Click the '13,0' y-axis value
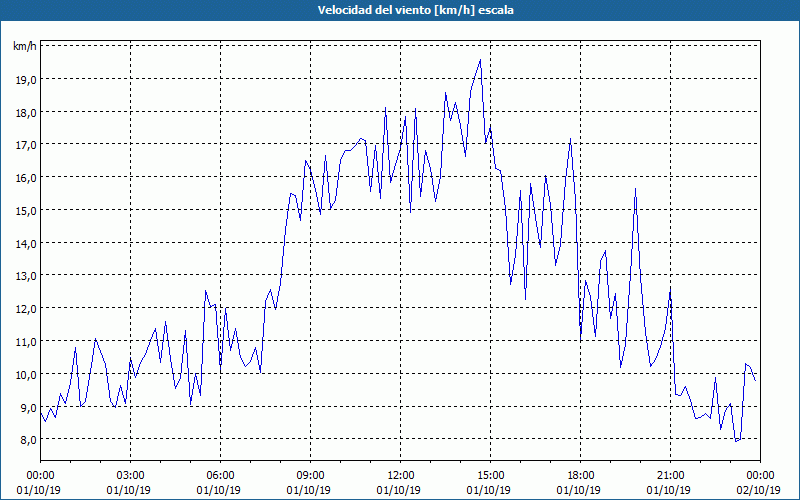 click(x=27, y=276)
